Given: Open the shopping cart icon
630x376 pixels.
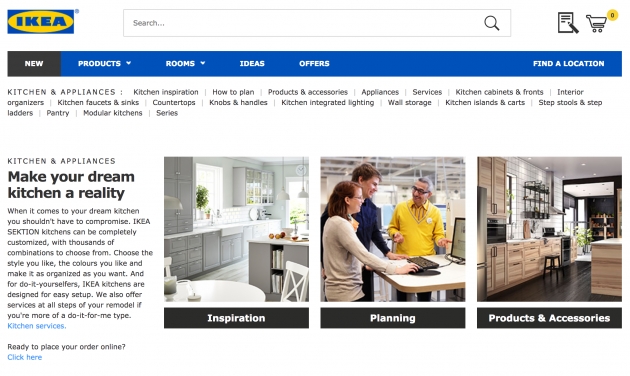Looking at the screenshot, I should pos(596,23).
